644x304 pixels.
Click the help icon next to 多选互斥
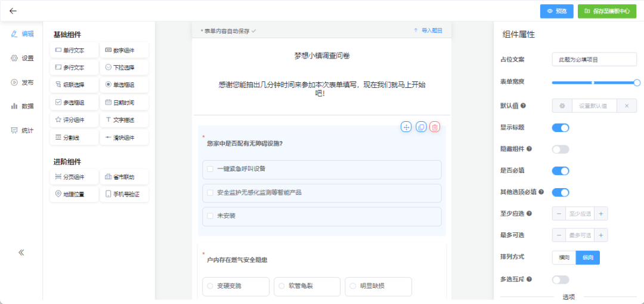(x=530, y=280)
